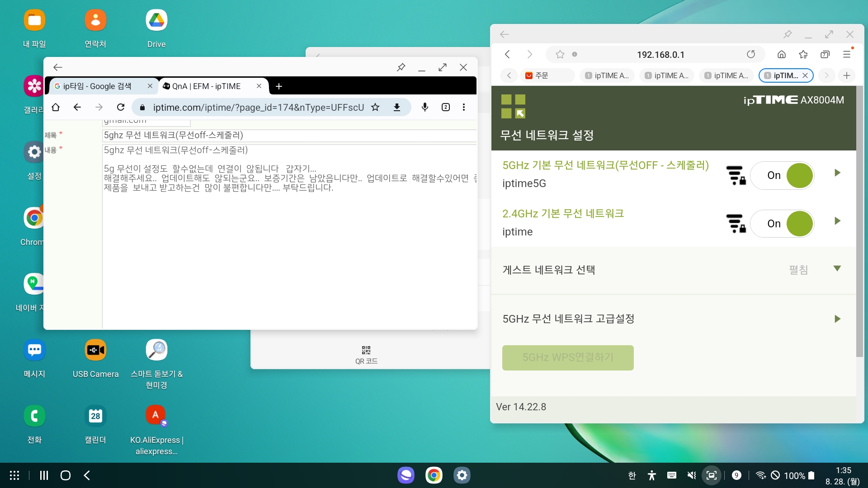Select the 주문 tab in Samsung Internet
This screenshot has height=488, width=868.
[547, 75]
